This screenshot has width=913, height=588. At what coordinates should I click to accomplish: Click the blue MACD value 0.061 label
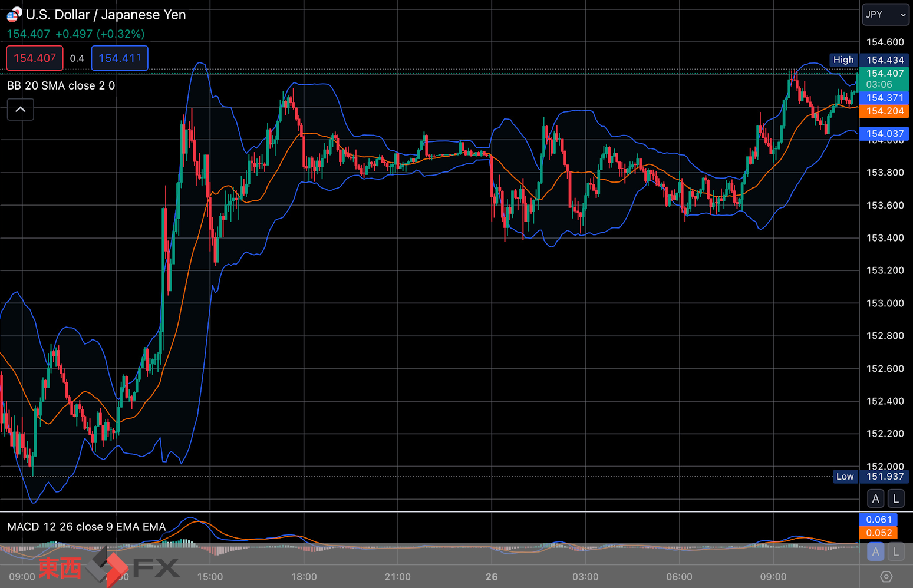tap(878, 520)
